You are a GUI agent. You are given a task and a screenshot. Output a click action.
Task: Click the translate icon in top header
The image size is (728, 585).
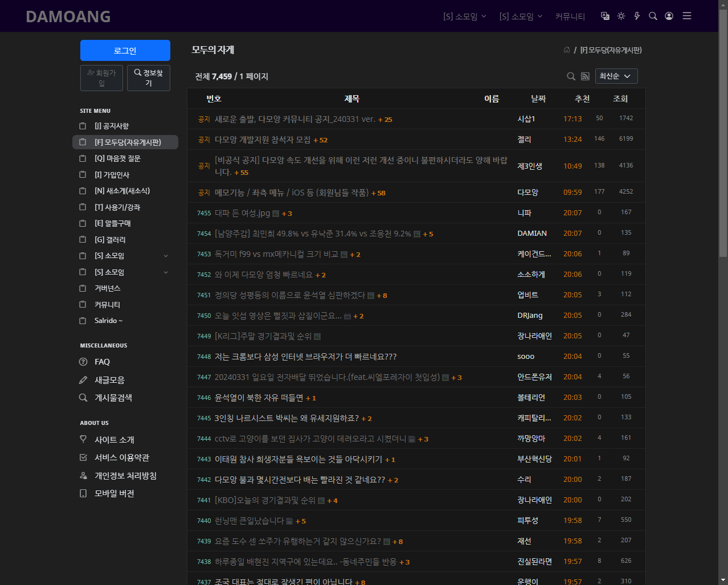[605, 16]
